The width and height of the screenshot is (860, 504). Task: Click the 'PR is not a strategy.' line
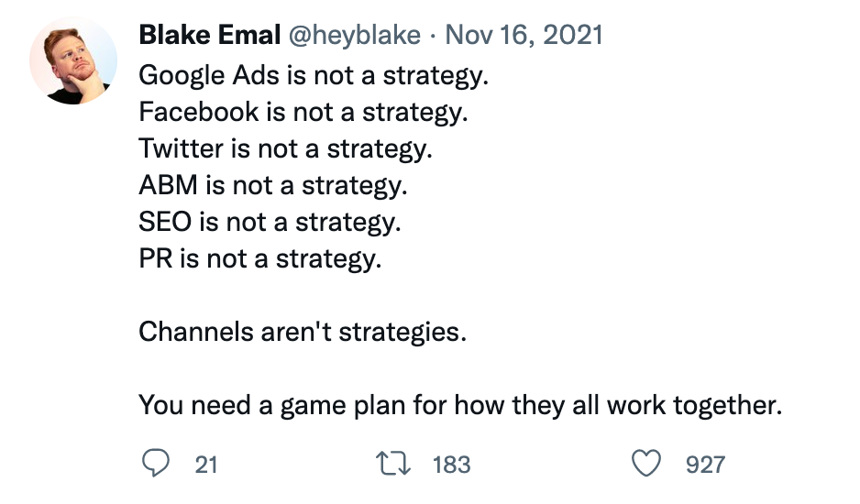point(259,258)
